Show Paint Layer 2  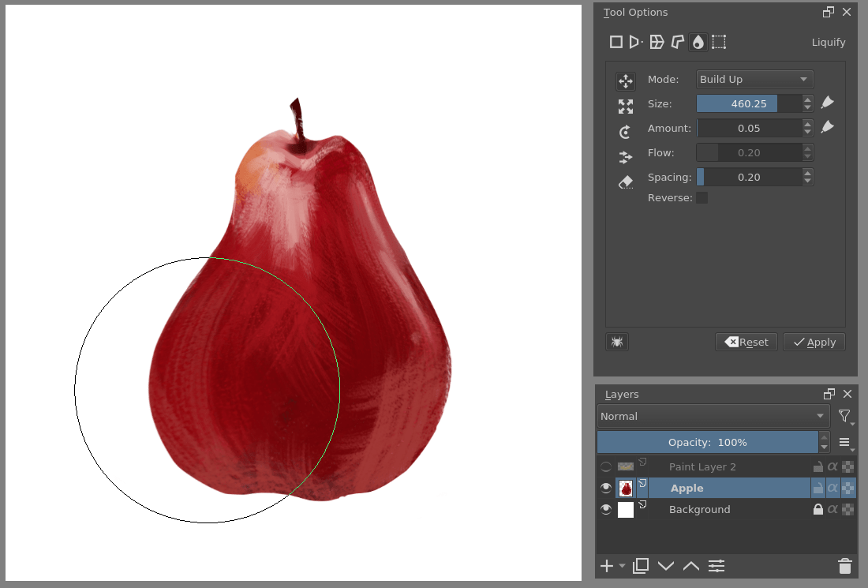605,466
